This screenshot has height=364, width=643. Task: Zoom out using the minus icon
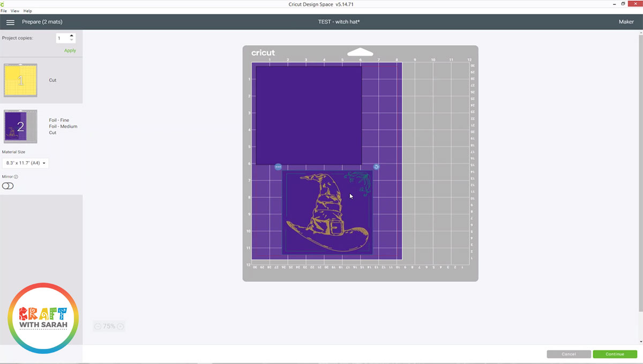pyautogui.click(x=98, y=326)
